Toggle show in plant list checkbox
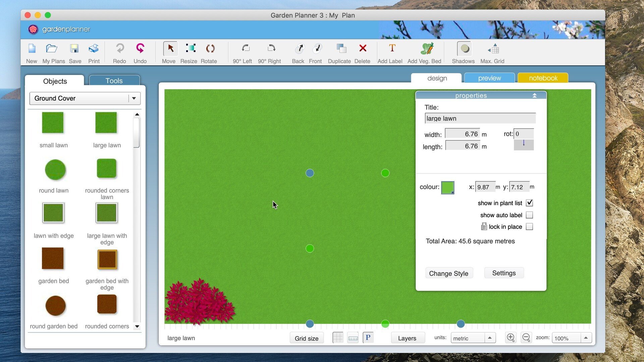Viewport: 644px width, 362px height. [529, 203]
